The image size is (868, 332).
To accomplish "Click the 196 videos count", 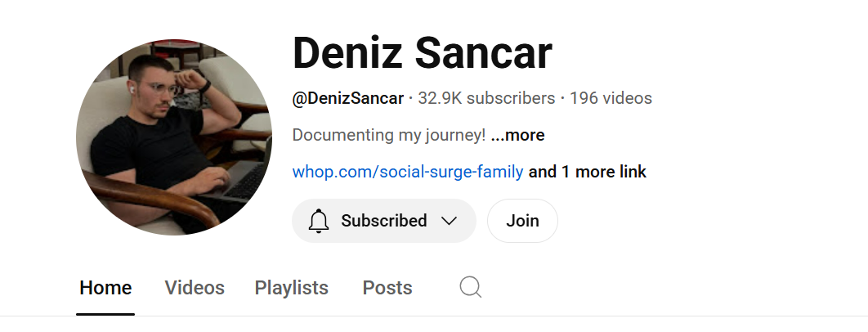I will point(611,99).
